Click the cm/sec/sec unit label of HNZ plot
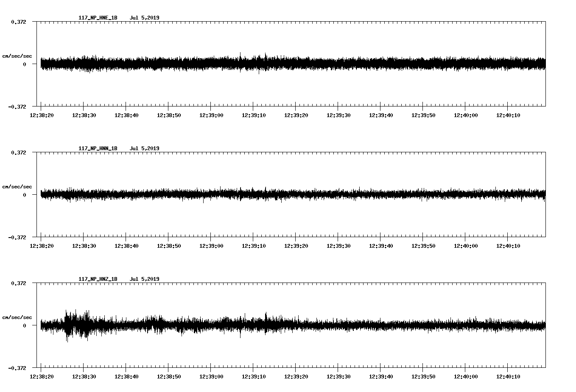This screenshot has height=392, width=576. click(17, 318)
